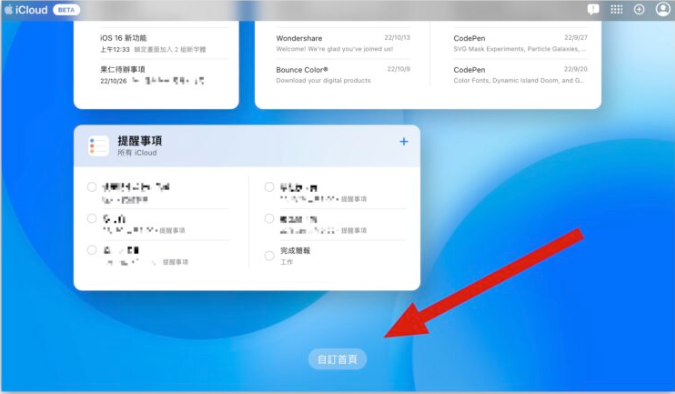
Task: Open the iOS 16 新功能 note
Action: click(x=164, y=43)
